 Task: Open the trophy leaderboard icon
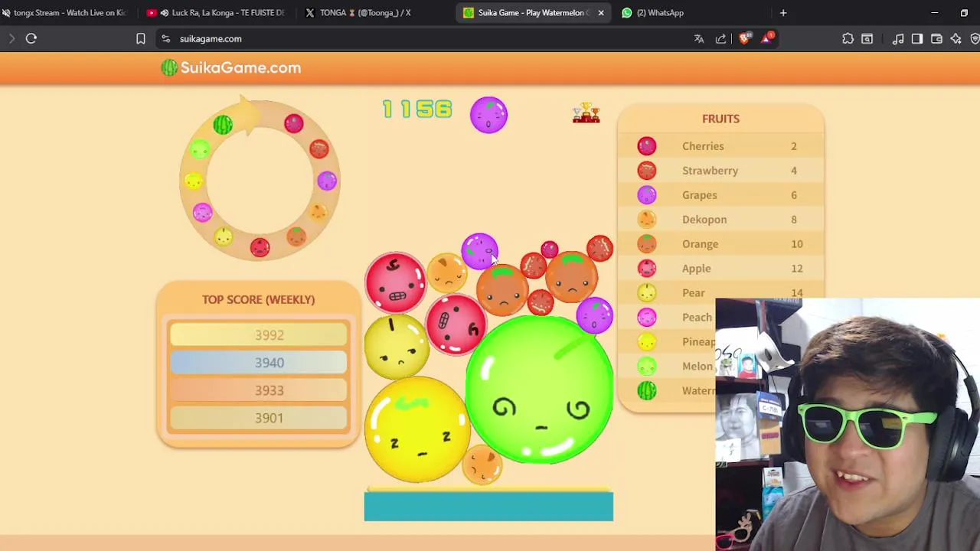click(x=586, y=113)
